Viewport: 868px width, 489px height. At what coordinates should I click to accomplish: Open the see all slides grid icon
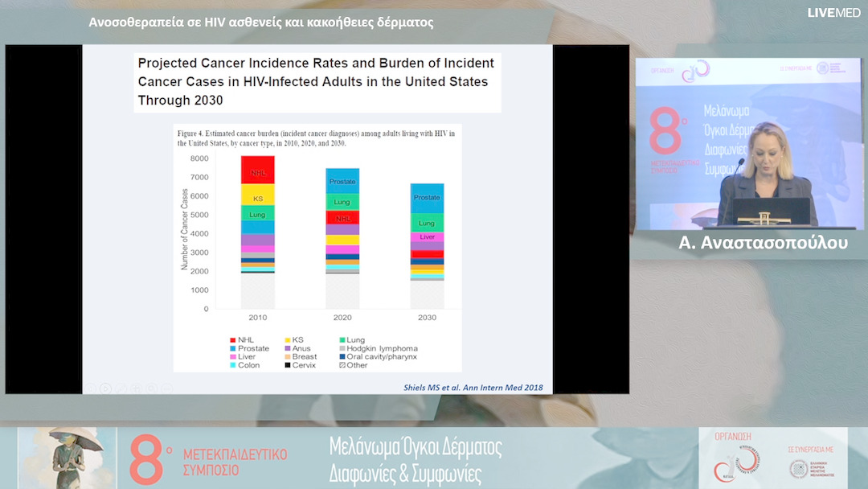[x=136, y=388]
